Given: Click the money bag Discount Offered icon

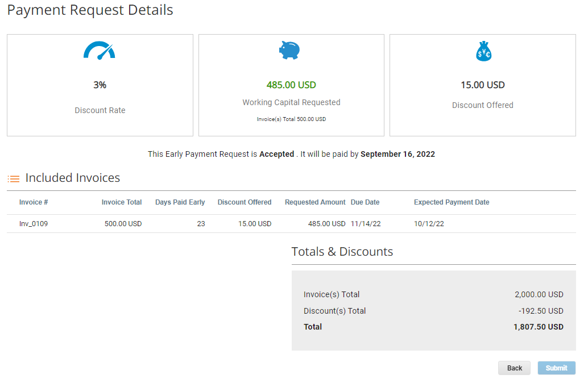Looking at the screenshot, I should pyautogui.click(x=483, y=51).
